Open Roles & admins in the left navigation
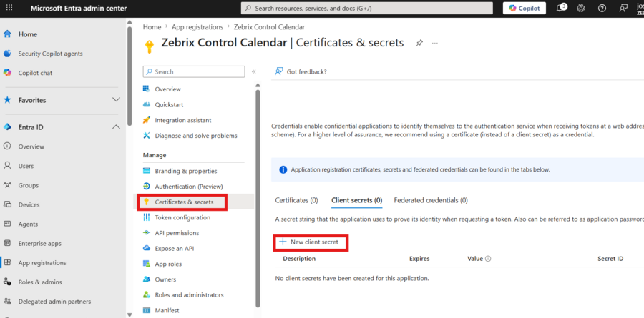 (x=40, y=282)
